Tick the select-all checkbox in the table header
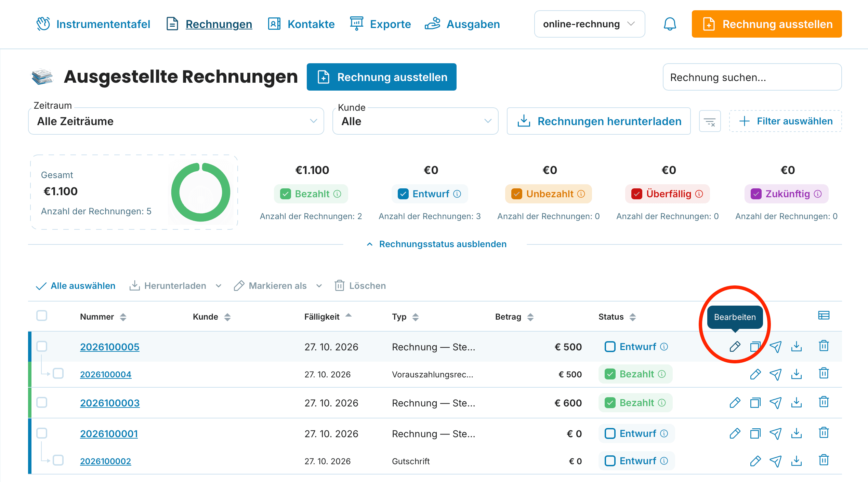868x482 pixels. tap(42, 316)
